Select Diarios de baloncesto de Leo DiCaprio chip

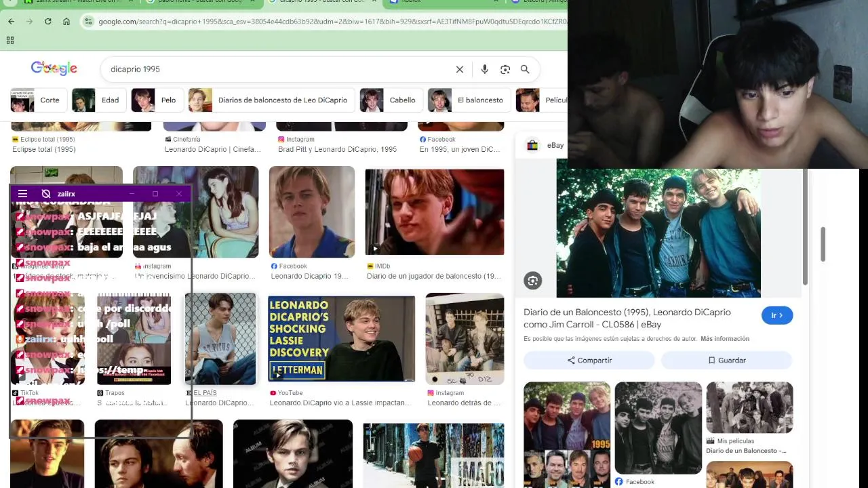point(271,100)
